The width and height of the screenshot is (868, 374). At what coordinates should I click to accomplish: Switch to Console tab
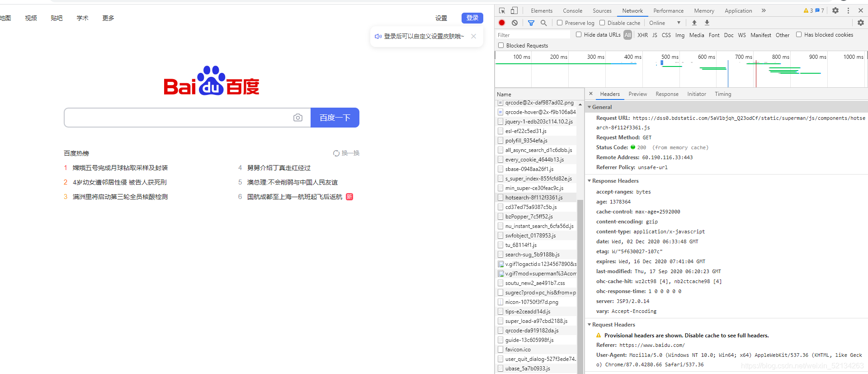point(572,10)
